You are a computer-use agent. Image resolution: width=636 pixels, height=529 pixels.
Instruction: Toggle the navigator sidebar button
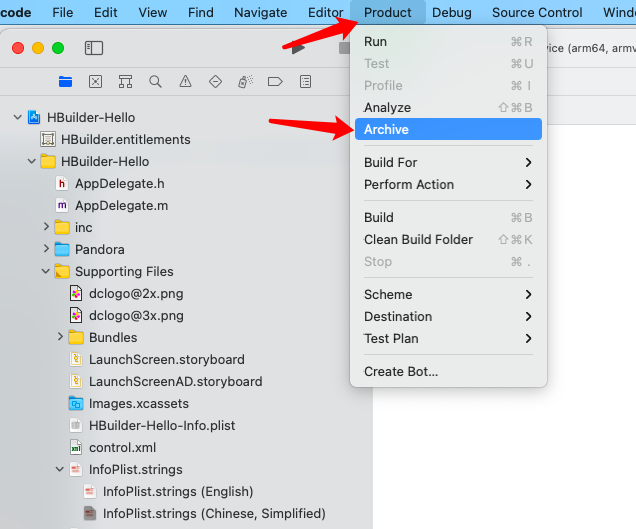coord(94,48)
